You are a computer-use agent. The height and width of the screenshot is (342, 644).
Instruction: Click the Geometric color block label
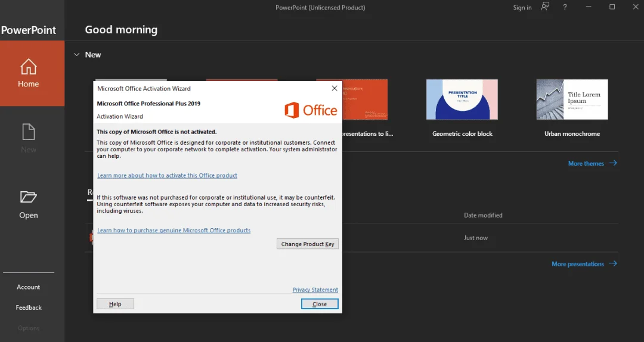462,134
